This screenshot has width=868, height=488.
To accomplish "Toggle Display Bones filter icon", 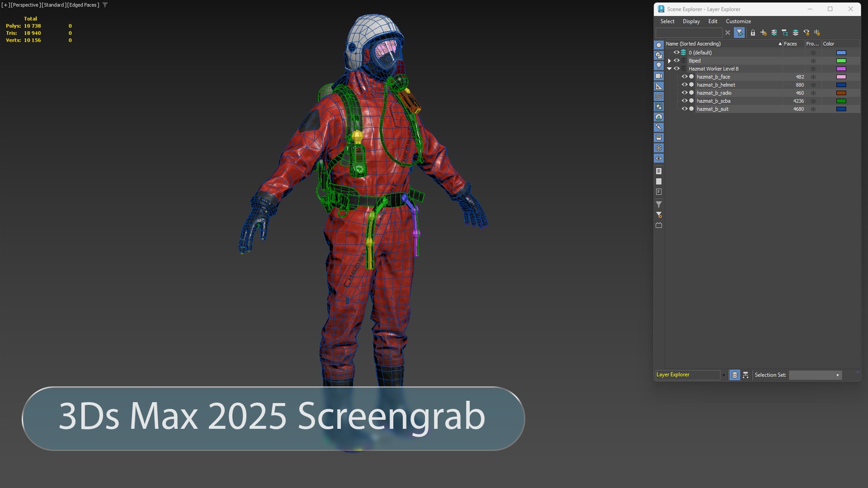I will (x=659, y=127).
